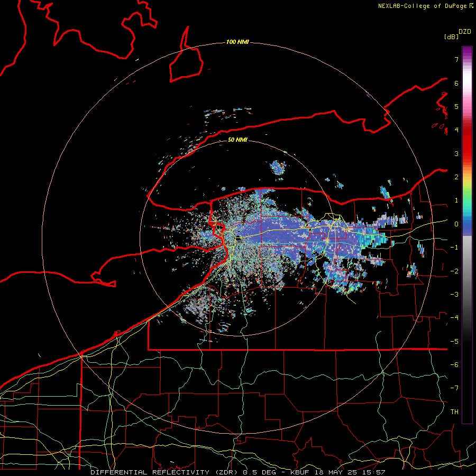This screenshot has height=476, width=476.
Task: Click the -1 value on the color scale
Action: pyautogui.click(x=454, y=248)
